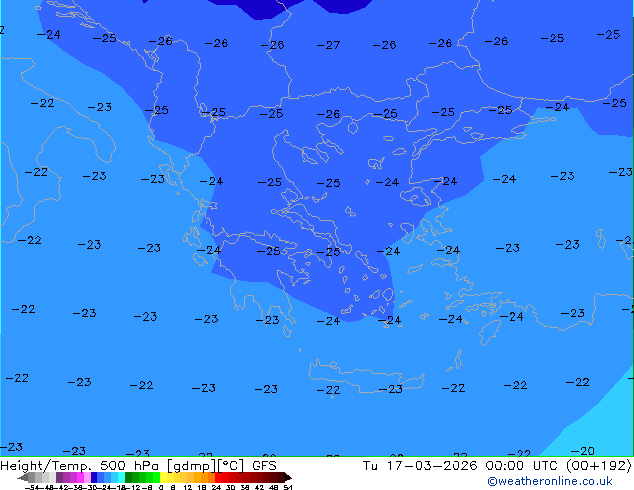Click the cyan swatch in the temperature legend

click(x=121, y=477)
